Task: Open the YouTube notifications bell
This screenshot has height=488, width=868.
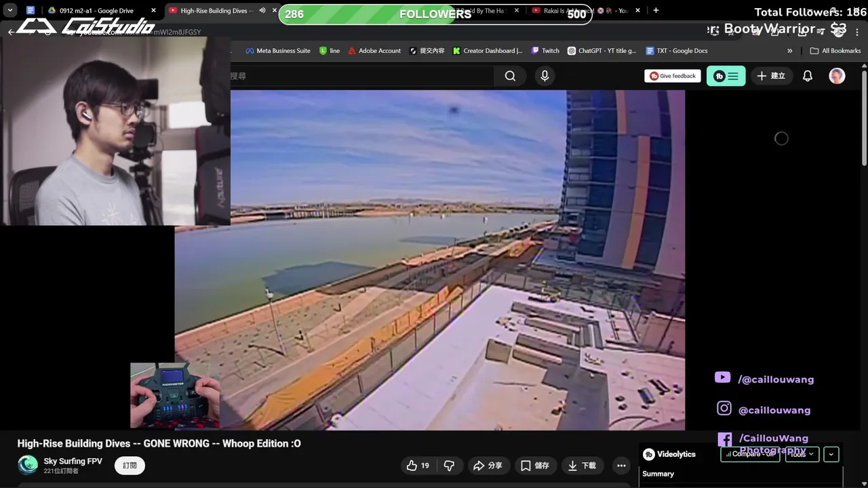Action: [808, 76]
